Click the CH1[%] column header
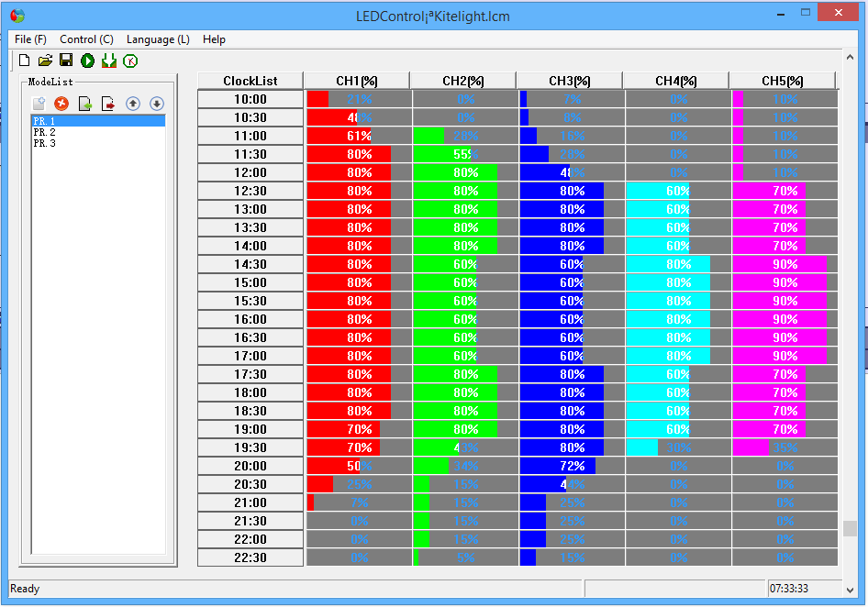 (x=357, y=81)
